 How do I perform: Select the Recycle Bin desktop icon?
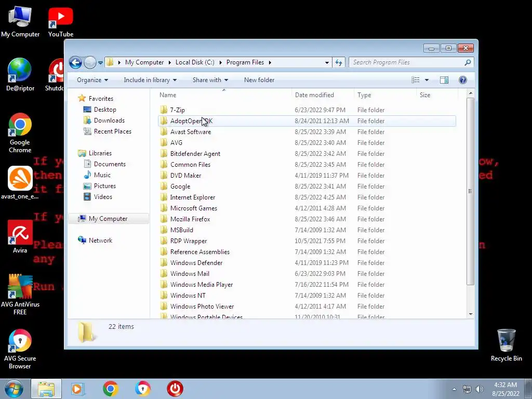506,345
